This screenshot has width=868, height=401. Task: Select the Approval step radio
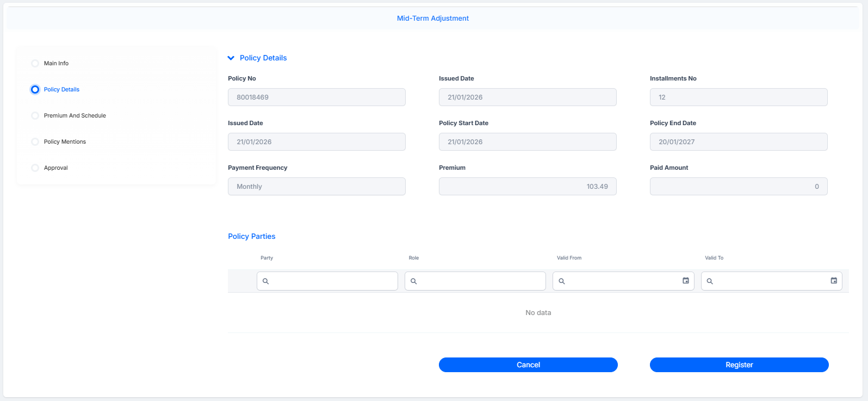[35, 168]
